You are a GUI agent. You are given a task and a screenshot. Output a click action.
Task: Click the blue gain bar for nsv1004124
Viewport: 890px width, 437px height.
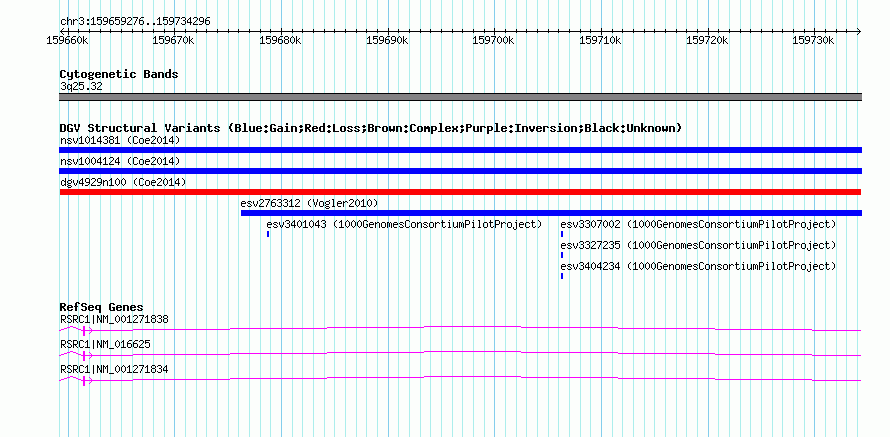[460, 171]
